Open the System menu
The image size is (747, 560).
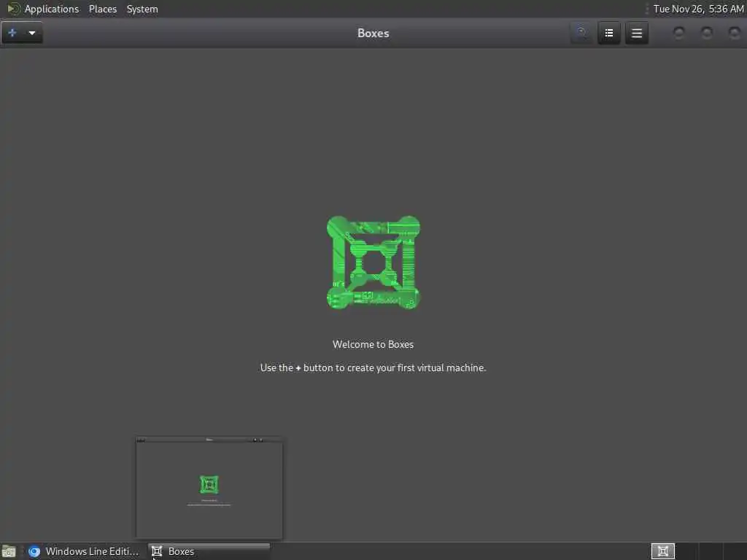point(142,9)
